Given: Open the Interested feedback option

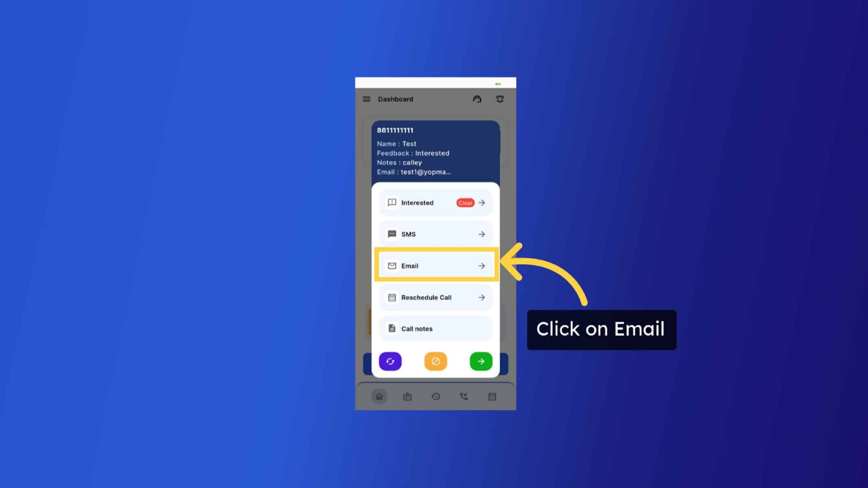Looking at the screenshot, I should click(482, 203).
